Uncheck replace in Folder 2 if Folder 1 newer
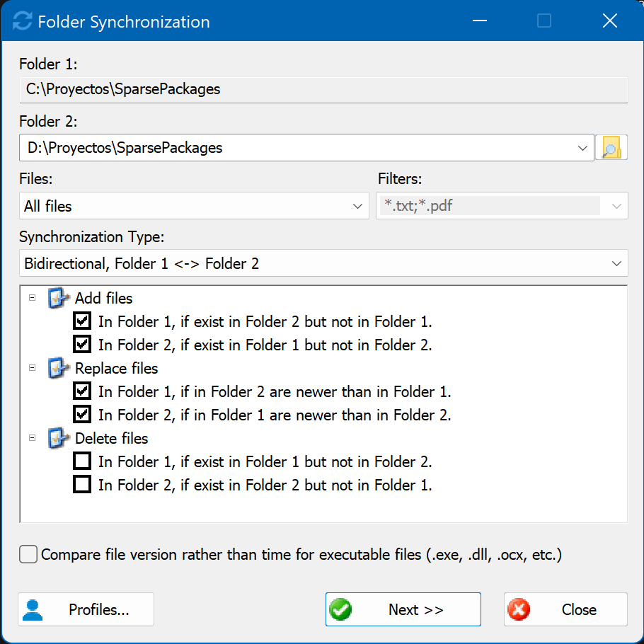The image size is (644, 644). [x=82, y=415]
